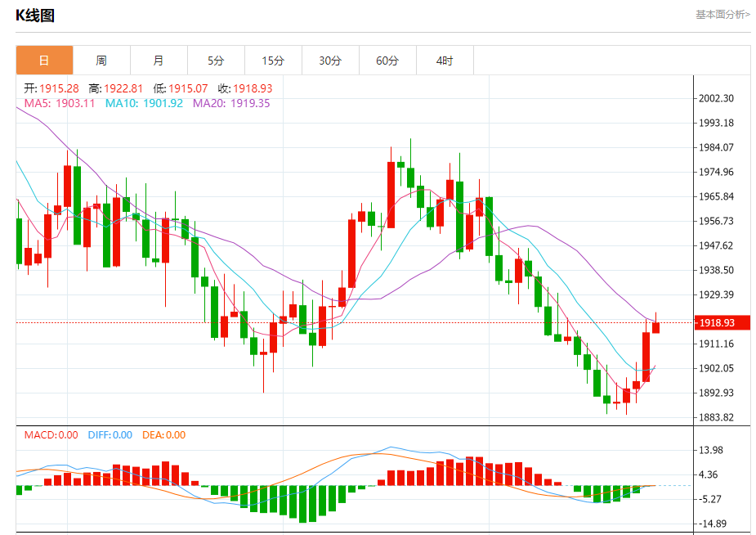This screenshot has height=535, width=756.
Task: Click the 1938.50 price axis label
Action: click(717, 270)
